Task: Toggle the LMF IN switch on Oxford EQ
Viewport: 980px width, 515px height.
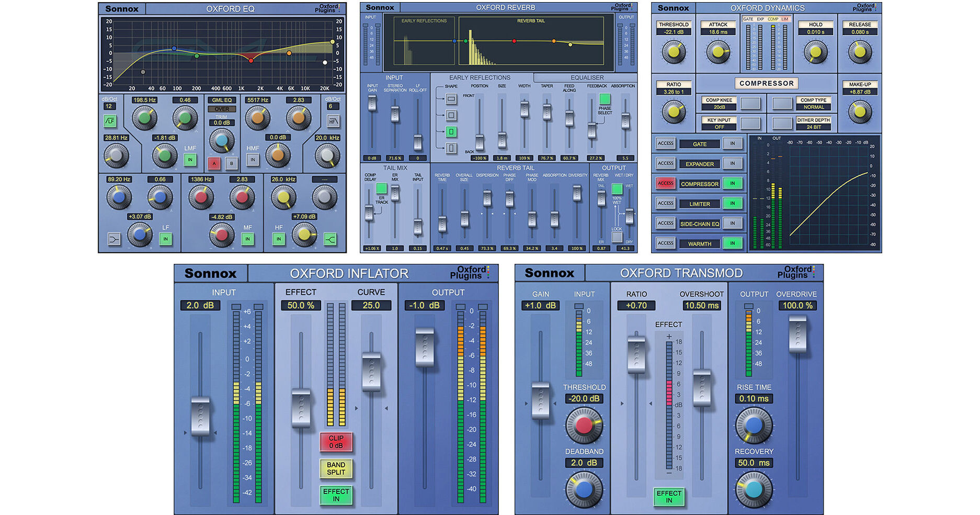Action: pos(190,159)
